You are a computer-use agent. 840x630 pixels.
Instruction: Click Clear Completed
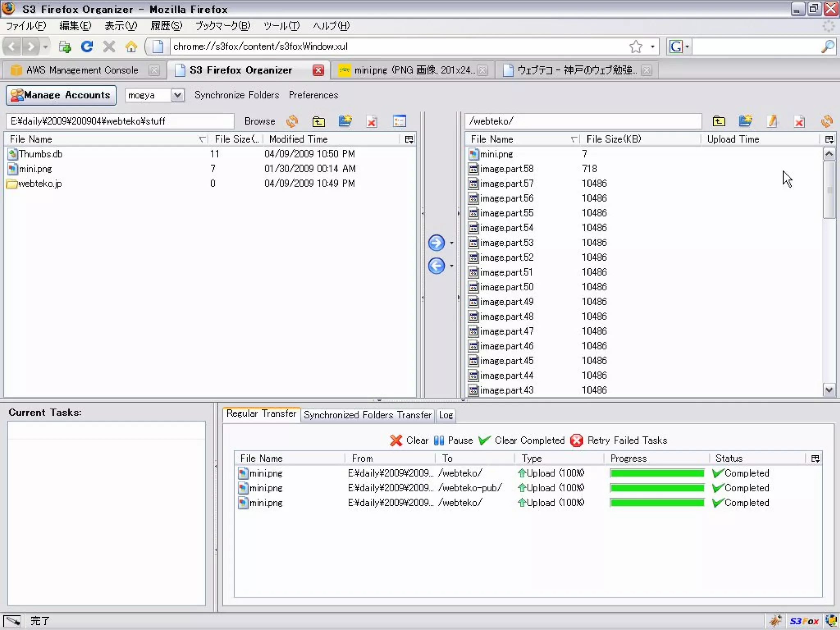[522, 441]
